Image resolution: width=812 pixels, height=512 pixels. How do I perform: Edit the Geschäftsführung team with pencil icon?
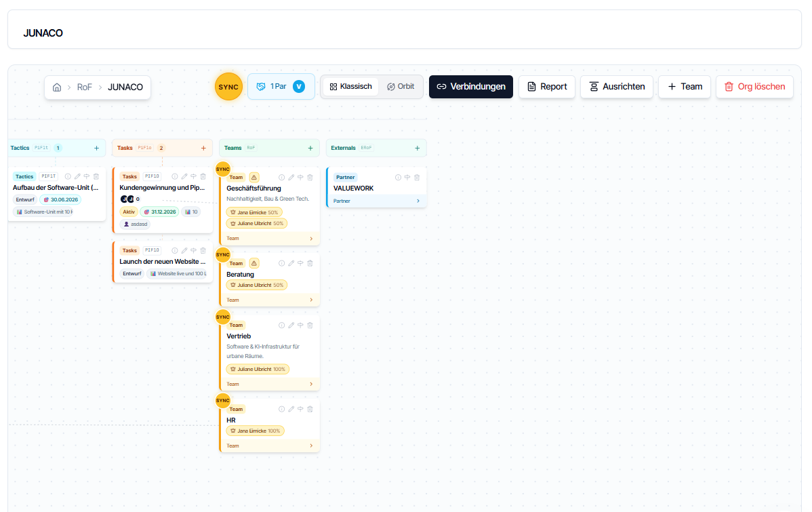coord(291,177)
